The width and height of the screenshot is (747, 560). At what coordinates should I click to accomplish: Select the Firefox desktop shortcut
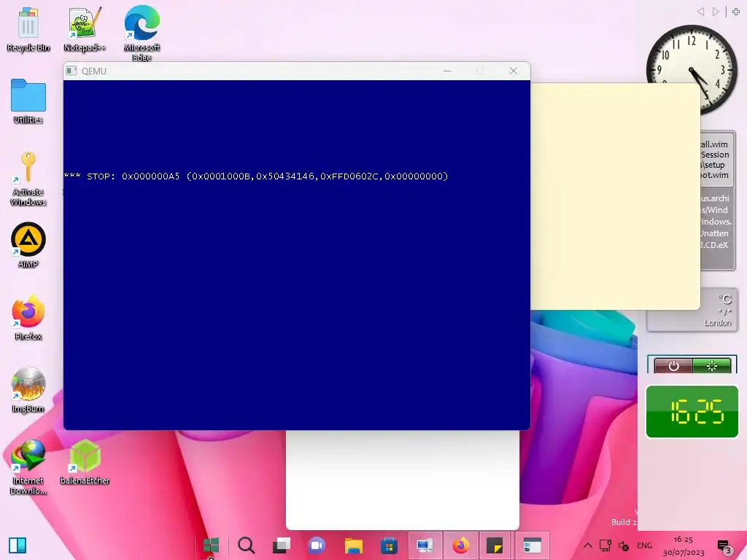(28, 318)
